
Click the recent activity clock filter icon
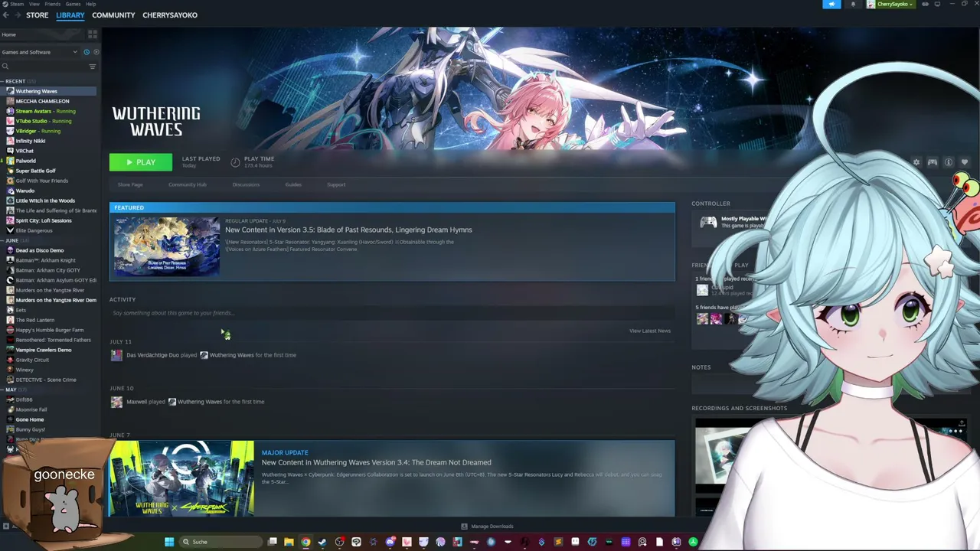87,52
